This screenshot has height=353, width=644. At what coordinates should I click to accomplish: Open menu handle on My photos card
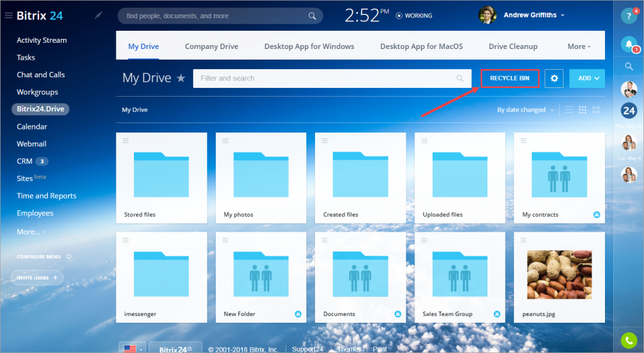[x=226, y=141]
